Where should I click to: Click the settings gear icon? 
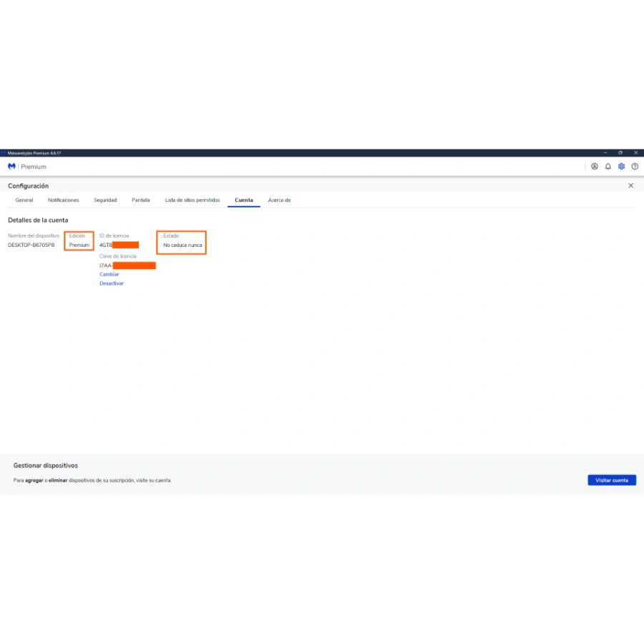click(x=621, y=166)
